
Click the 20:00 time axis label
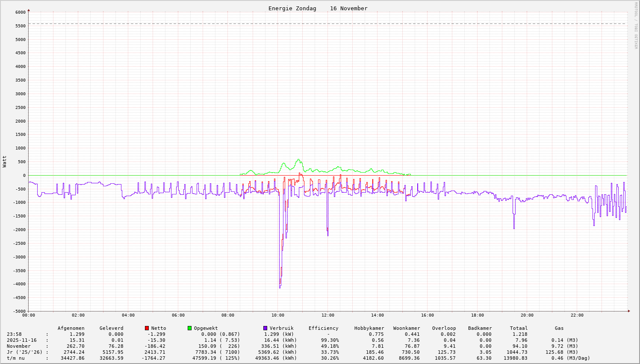(527, 315)
